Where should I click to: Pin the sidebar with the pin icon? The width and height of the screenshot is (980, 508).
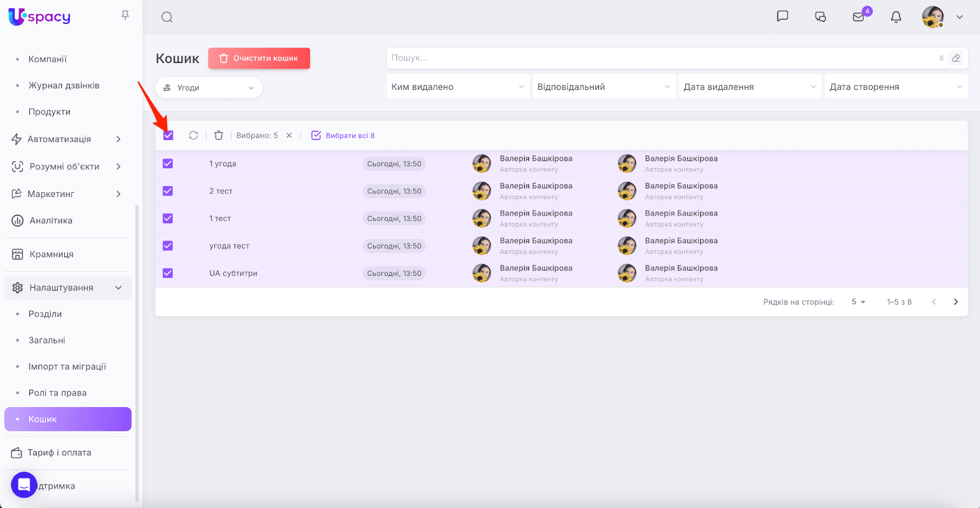pyautogui.click(x=125, y=15)
